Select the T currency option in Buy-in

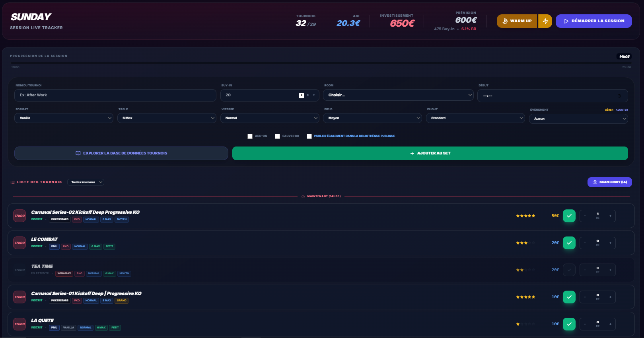coord(314,95)
